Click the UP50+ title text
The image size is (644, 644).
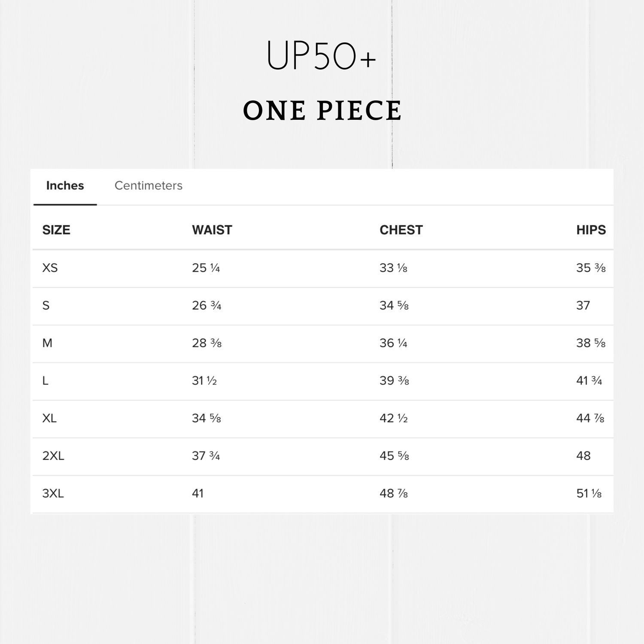(x=321, y=56)
